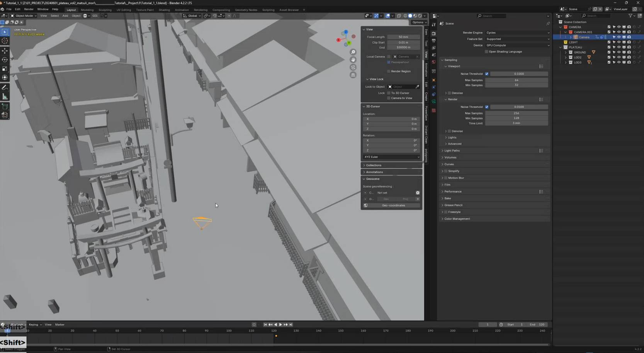
Task: Adjust the Focal Length field
Action: pyautogui.click(x=403, y=37)
